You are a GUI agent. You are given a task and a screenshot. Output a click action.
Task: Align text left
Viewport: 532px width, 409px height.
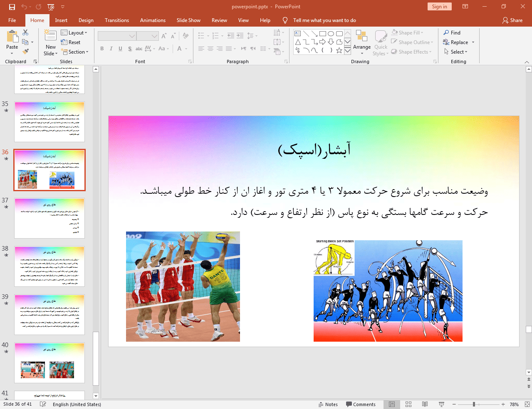point(201,49)
